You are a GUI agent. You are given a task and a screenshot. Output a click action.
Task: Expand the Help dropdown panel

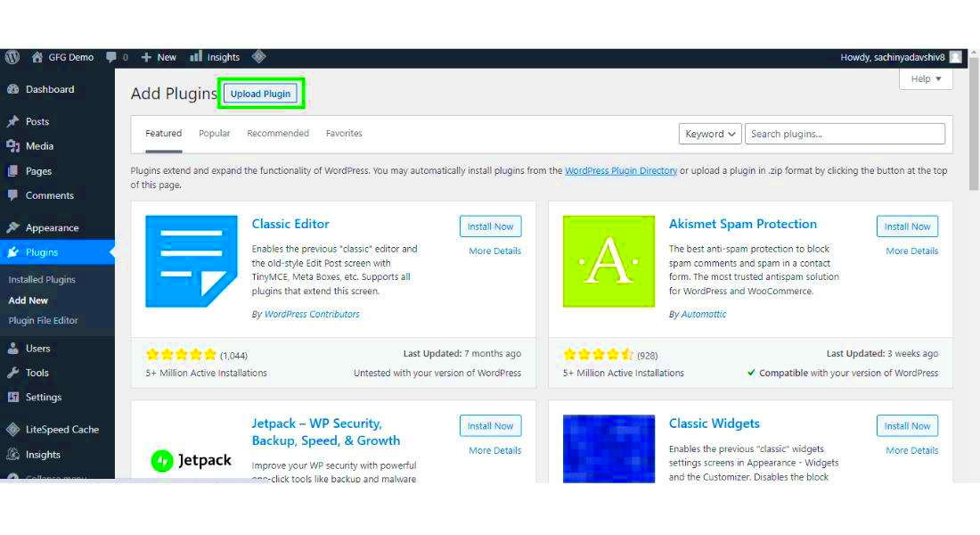(926, 78)
